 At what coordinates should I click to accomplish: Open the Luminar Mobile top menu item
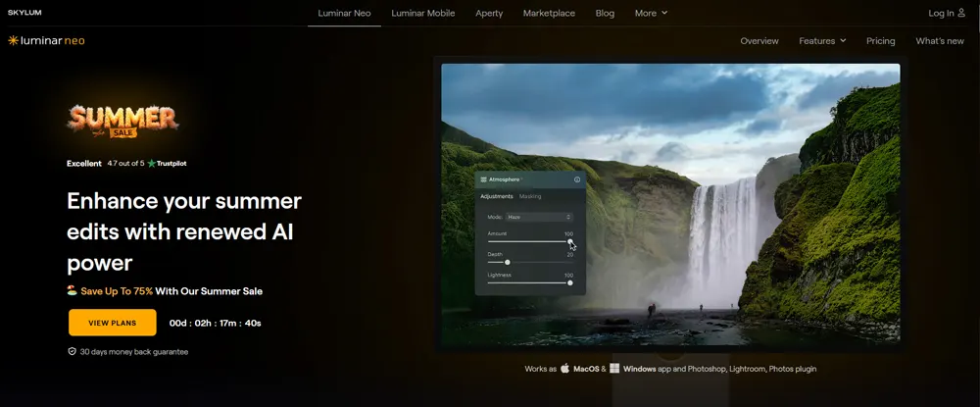(422, 13)
